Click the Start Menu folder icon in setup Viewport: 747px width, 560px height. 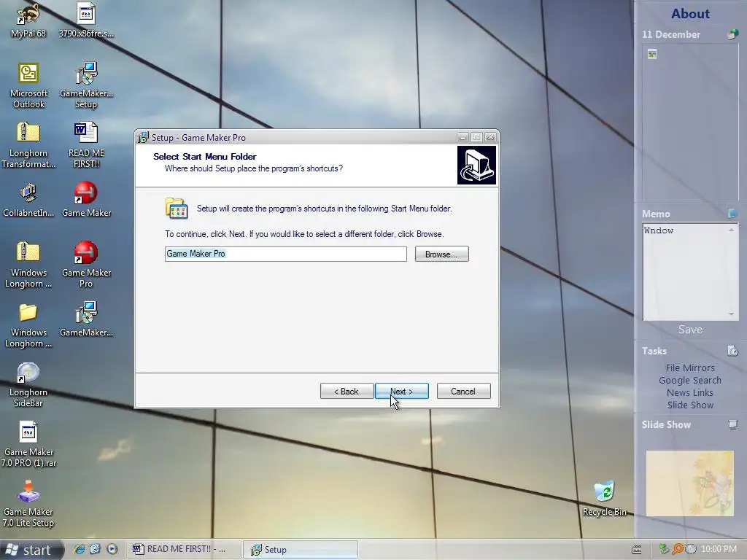point(177,208)
